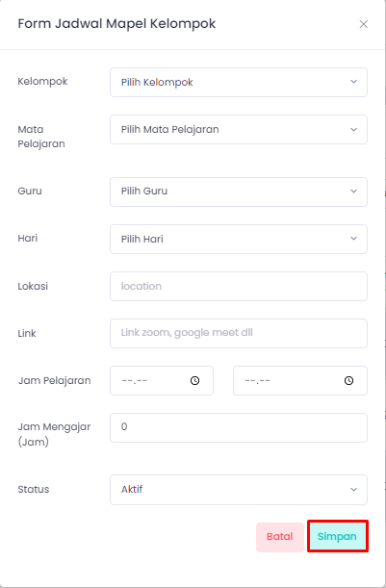386x588 pixels.
Task: Click the start Jam Pelajaran time field
Action: point(162,381)
